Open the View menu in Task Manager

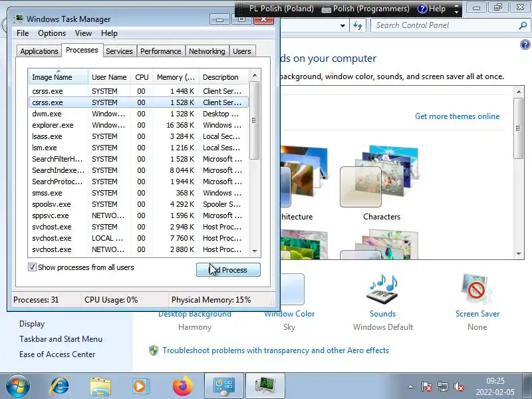[83, 33]
